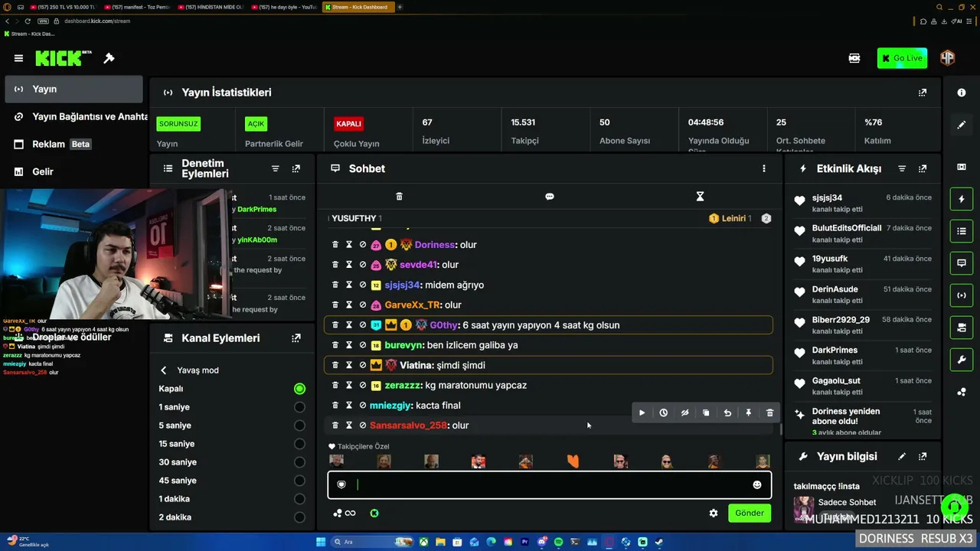This screenshot has height=551, width=980.
Task: Click the Sohbet chat scrollbar
Action: tap(781, 429)
